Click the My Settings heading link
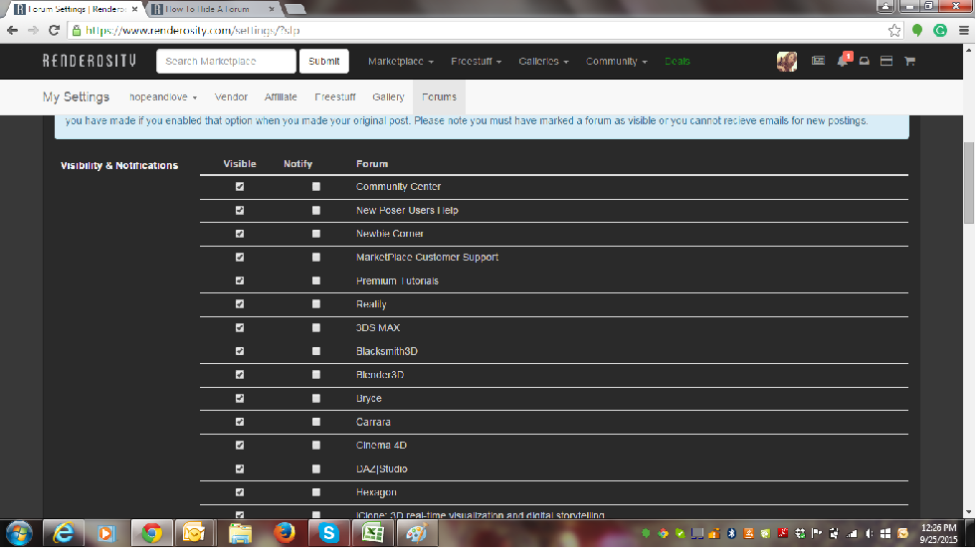Image resolution: width=980 pixels, height=555 pixels. [x=77, y=97]
